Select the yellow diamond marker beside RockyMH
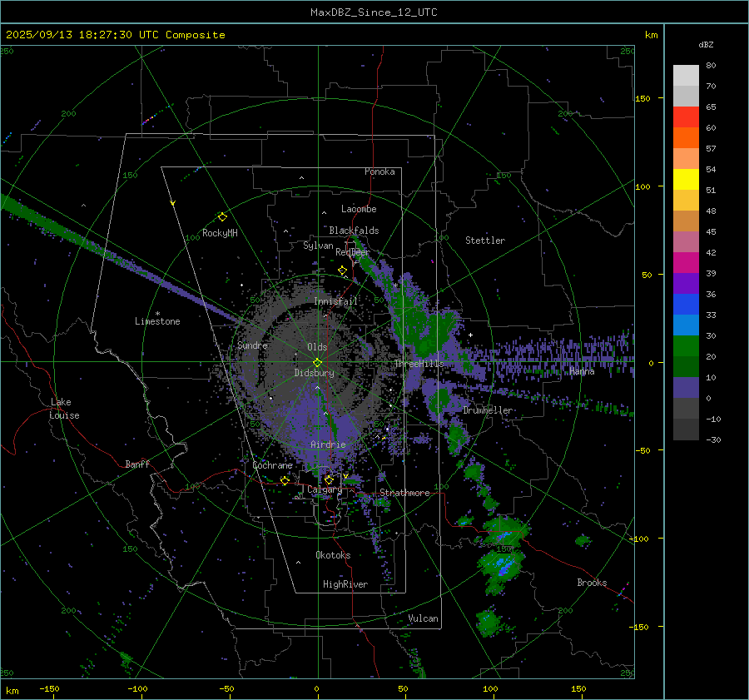Viewport: 749px width, 700px height. (x=222, y=217)
